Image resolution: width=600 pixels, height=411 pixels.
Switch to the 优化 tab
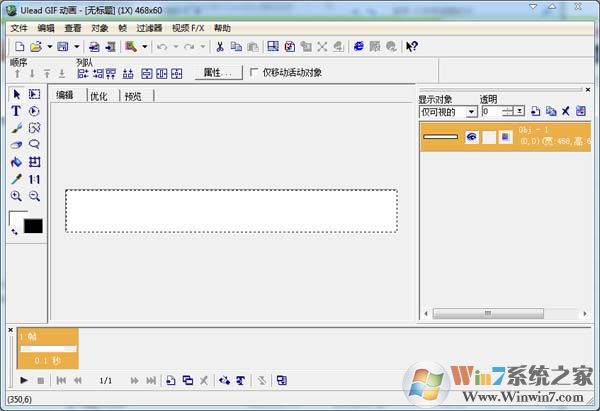[99, 96]
